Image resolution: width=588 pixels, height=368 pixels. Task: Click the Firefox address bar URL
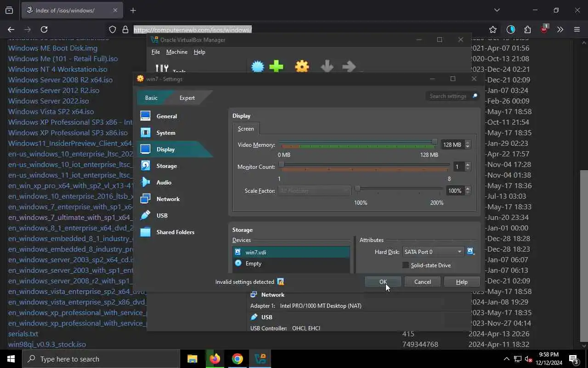coord(192,29)
